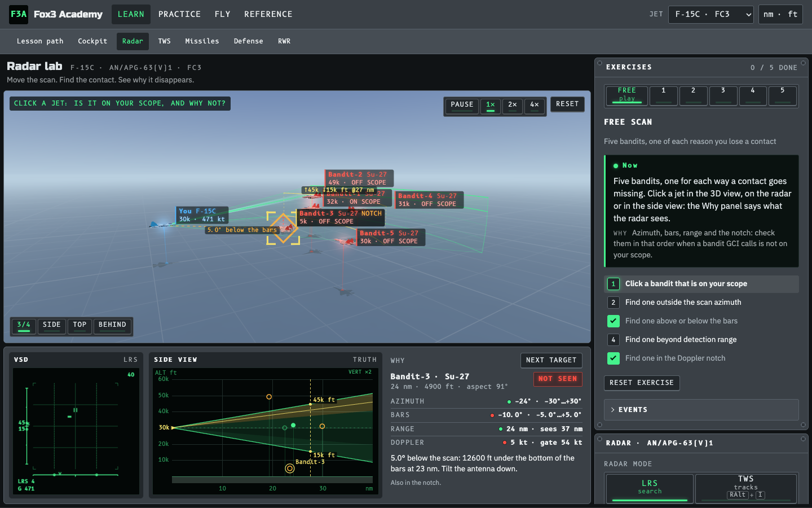Image resolution: width=812 pixels, height=508 pixels.
Task: Select your blue F-15C jet in 3D view
Action: pyautogui.click(x=162, y=225)
